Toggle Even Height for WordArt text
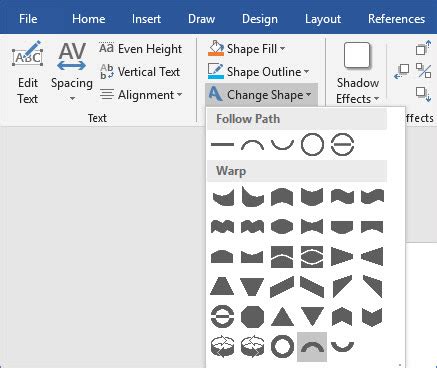 pos(141,49)
